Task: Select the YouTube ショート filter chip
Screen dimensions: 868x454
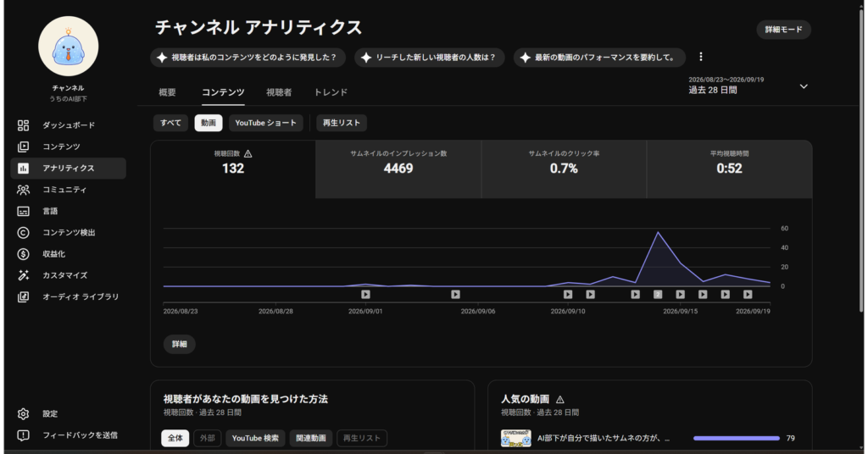Action: [265, 123]
